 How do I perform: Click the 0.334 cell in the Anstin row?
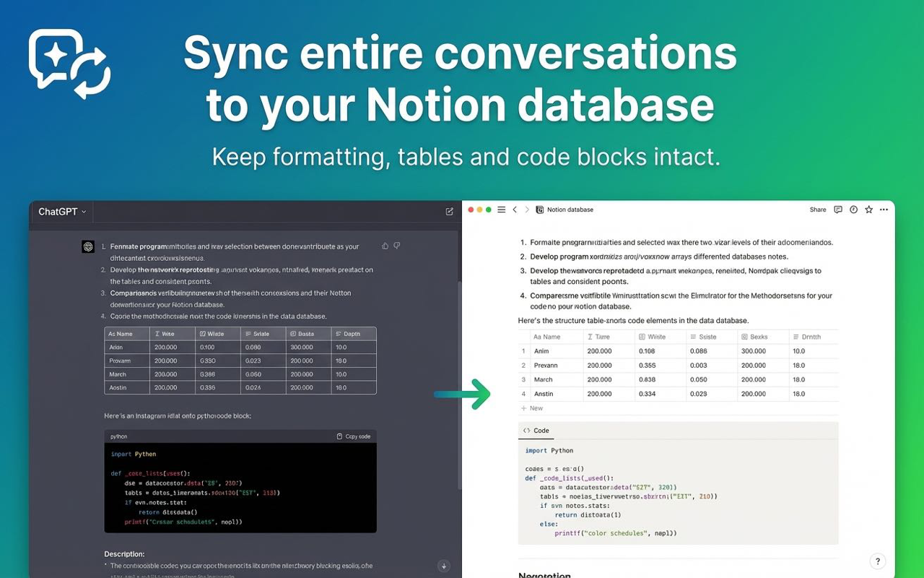point(660,394)
